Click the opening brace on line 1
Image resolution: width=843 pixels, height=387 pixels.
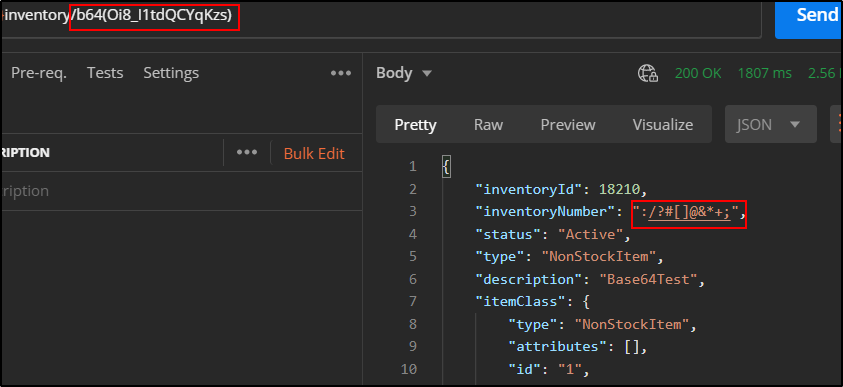(x=446, y=167)
